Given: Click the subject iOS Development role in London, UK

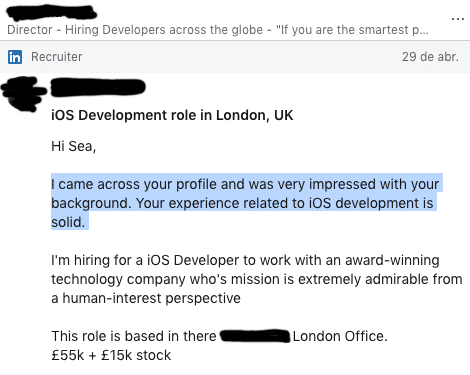Looking at the screenshot, I should click(172, 115).
